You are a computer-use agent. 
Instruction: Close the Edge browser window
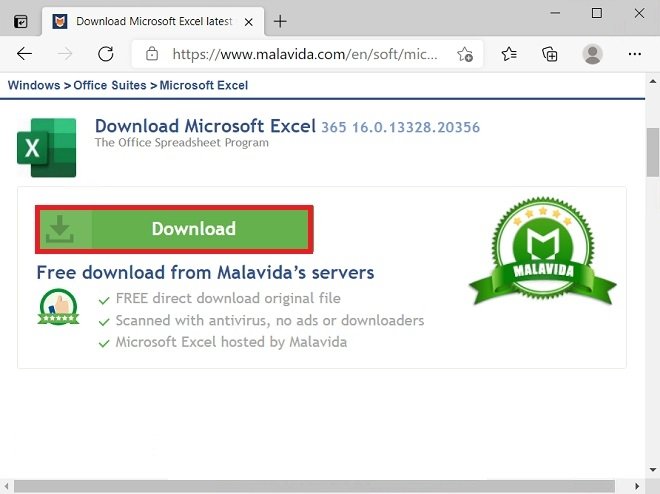639,13
